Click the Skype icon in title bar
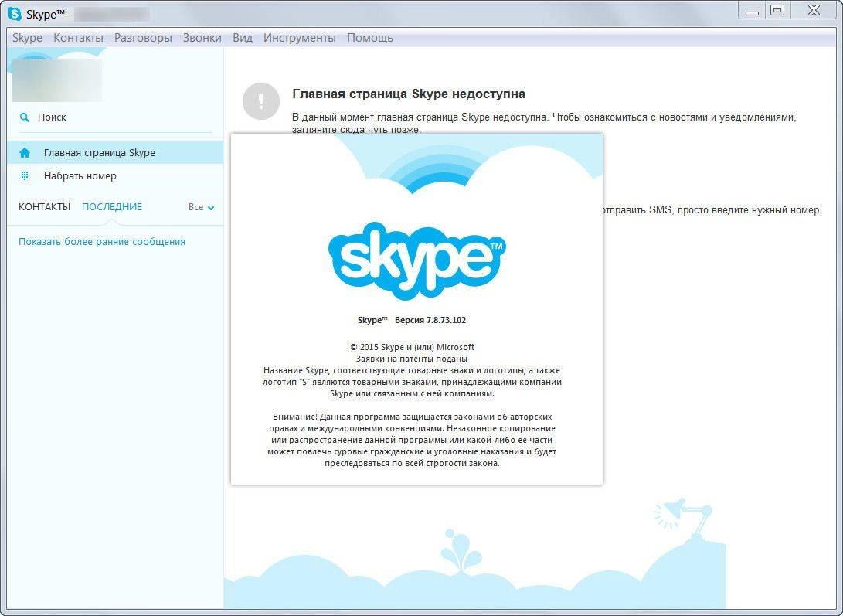Image resolution: width=843 pixels, height=616 pixels. point(15,13)
